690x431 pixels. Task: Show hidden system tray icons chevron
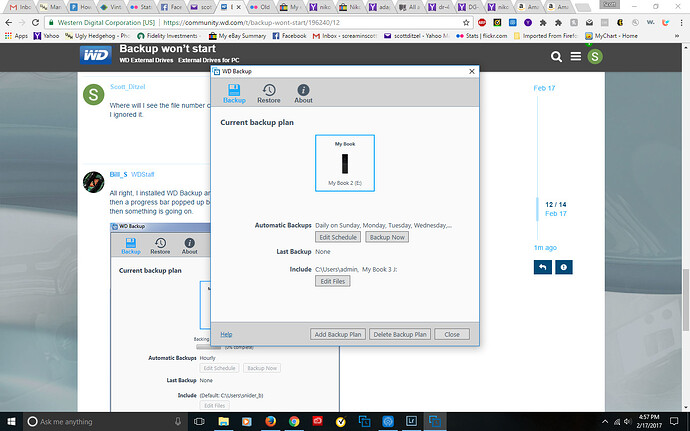coord(605,421)
